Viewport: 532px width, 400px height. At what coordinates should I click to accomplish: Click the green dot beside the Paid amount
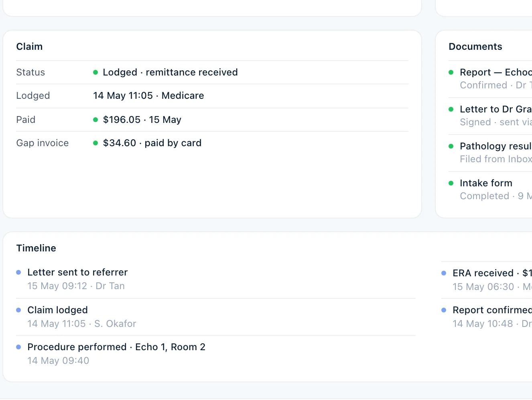click(x=95, y=120)
